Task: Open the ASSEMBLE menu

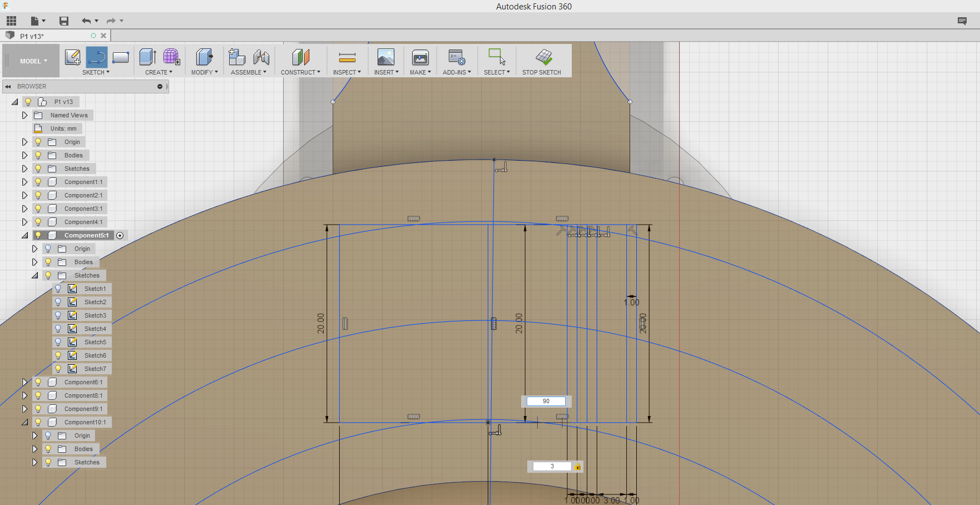Action: coord(249,72)
